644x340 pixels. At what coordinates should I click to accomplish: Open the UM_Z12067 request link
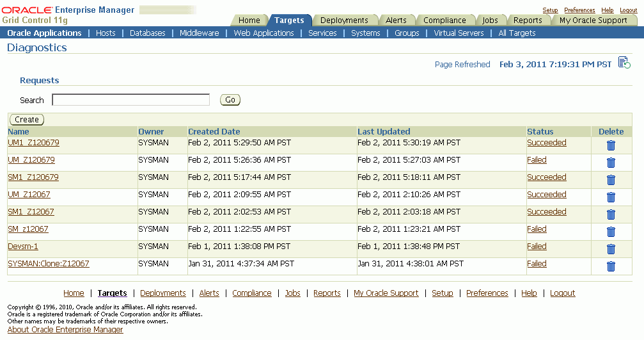pos(29,195)
